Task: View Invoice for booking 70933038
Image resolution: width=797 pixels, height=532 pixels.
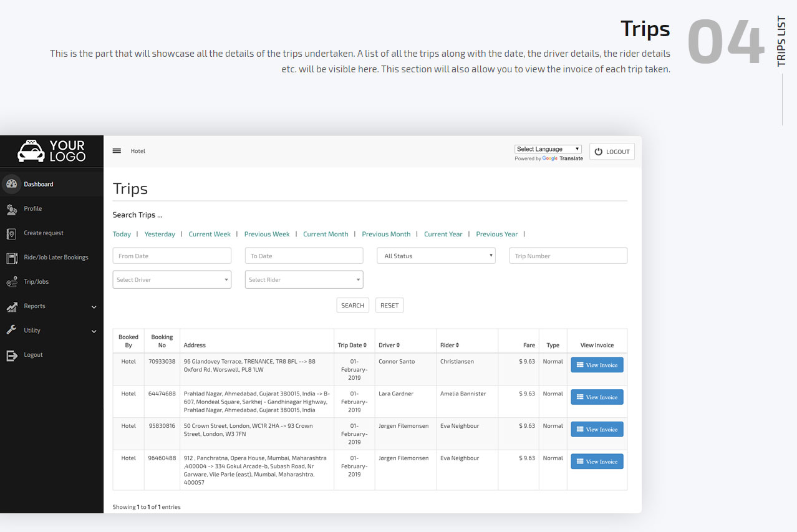Action: tap(597, 364)
